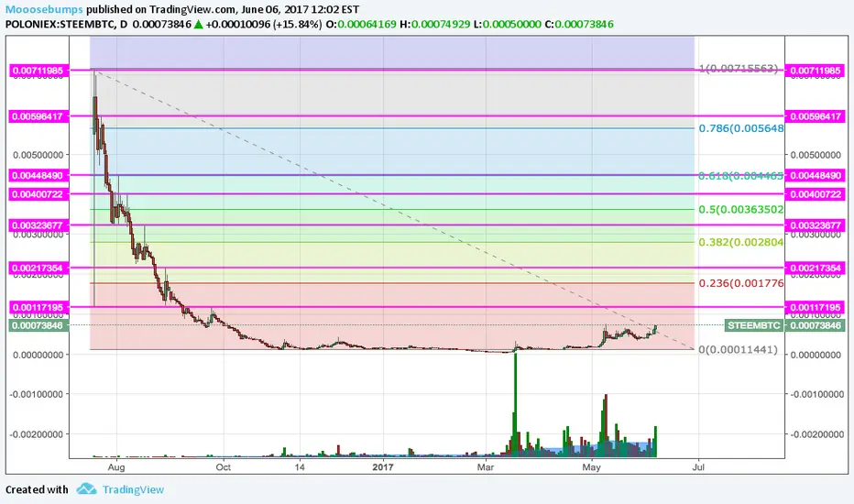Click the L:0.00050000 low value
The height and width of the screenshot is (504, 854).
click(508, 25)
